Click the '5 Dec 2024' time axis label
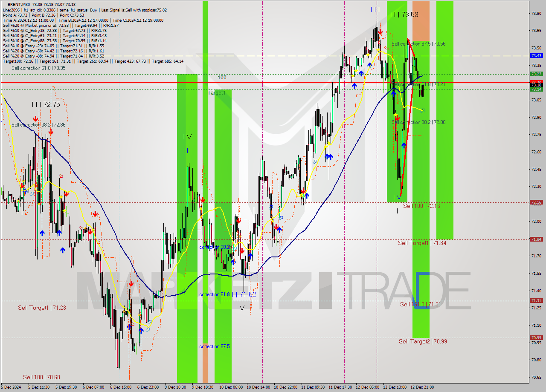Image resolution: width=546 pixels, height=392 pixels. [12, 387]
